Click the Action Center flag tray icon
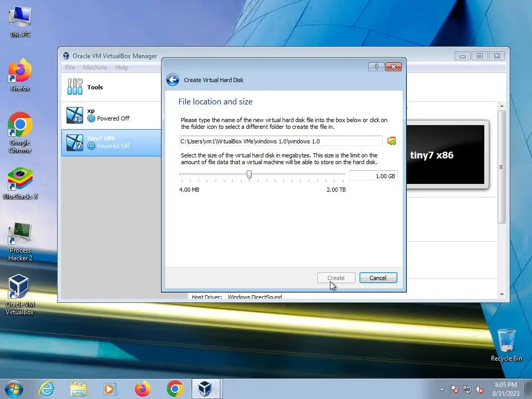Screen dimensions: 532x399 [455, 389]
